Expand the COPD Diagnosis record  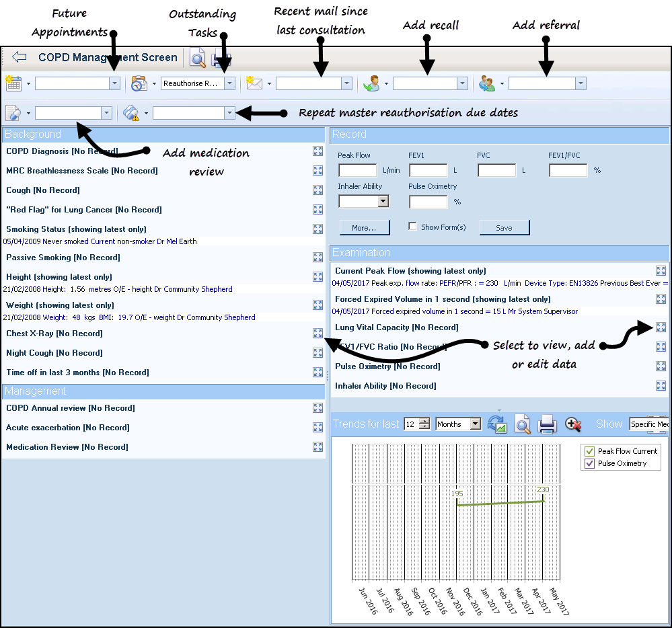pyautogui.click(x=318, y=151)
